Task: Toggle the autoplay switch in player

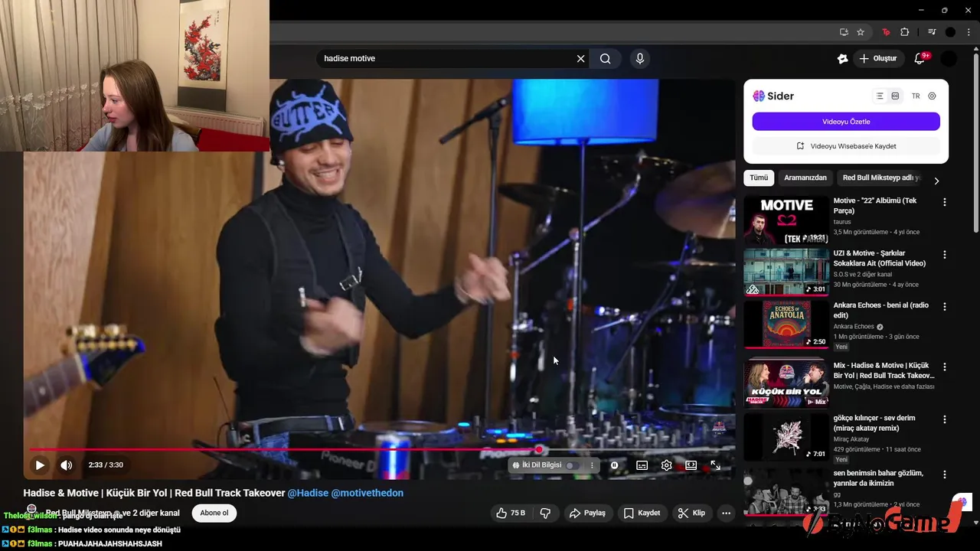Action: [615, 465]
